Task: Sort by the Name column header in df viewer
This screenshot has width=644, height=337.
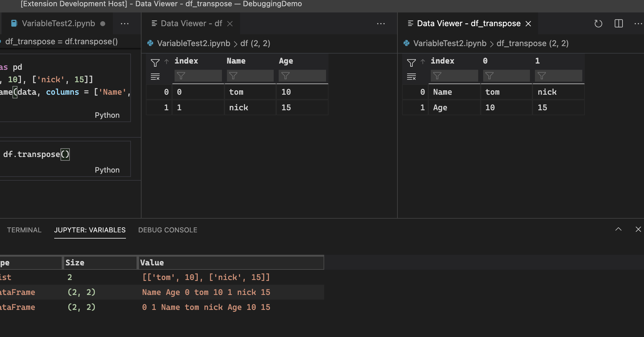Action: [x=236, y=61]
